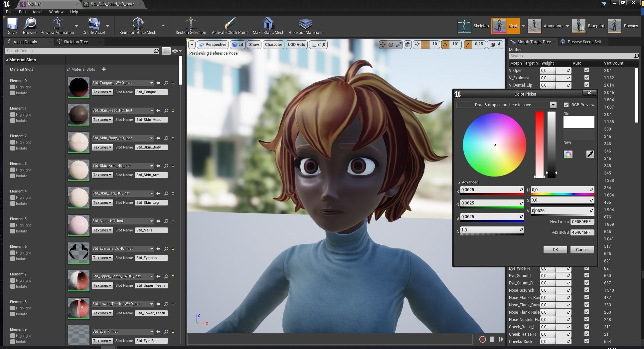Click the Hex sRGB value field
The height and width of the screenshot is (349, 644).
click(x=582, y=232)
